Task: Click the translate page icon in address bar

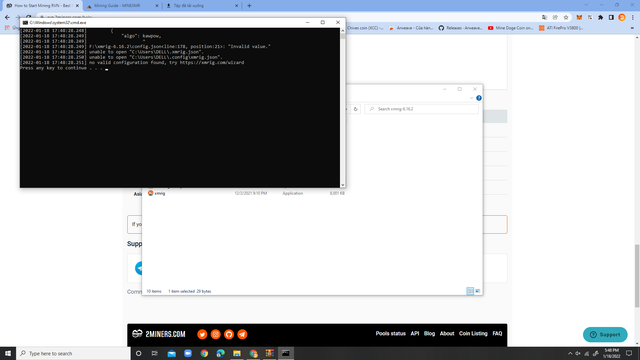Action: [x=544, y=17]
